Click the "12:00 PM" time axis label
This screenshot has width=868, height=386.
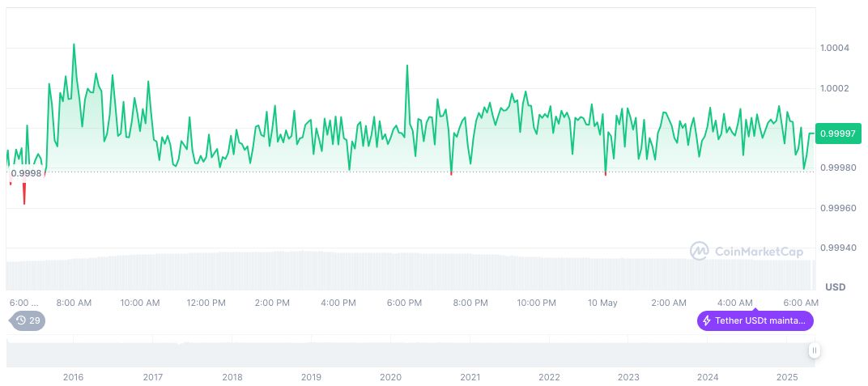(x=206, y=303)
